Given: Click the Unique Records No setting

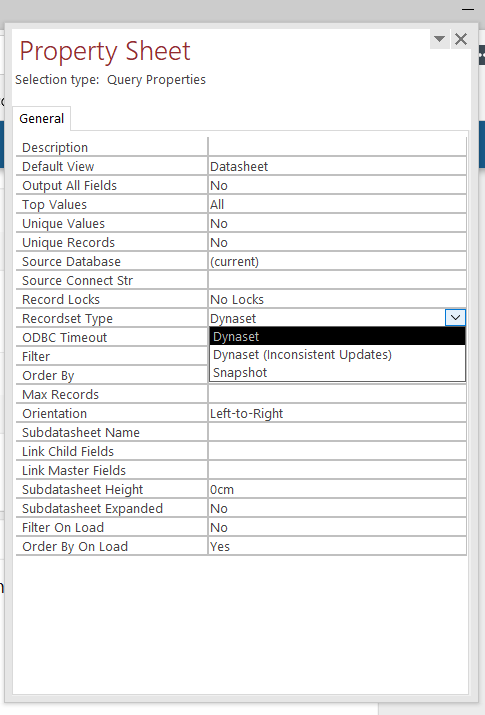Looking at the screenshot, I should (337, 243).
